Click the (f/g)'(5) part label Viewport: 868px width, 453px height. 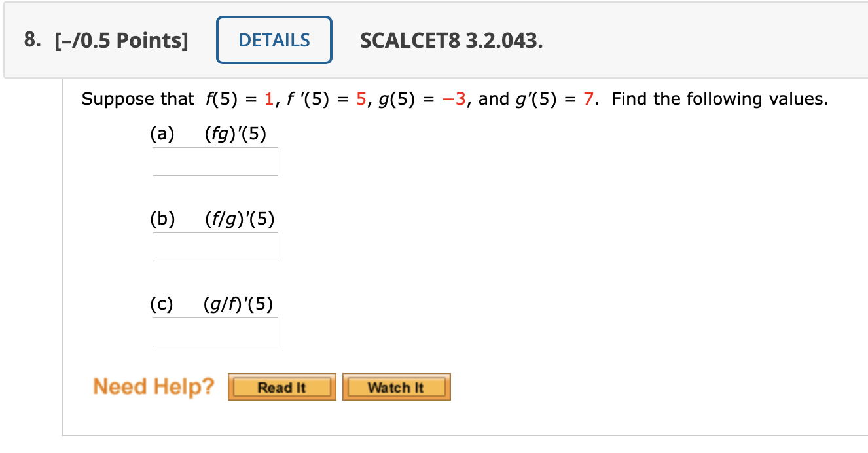tap(240, 219)
